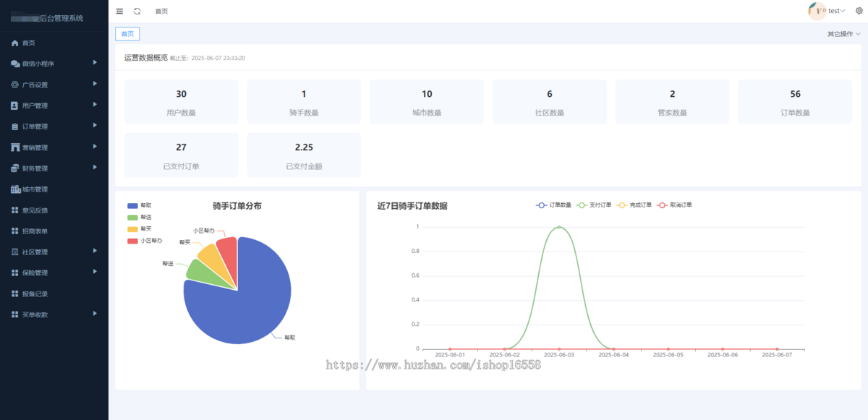
Task: Open the 其它操作 dropdown
Action: click(x=844, y=34)
